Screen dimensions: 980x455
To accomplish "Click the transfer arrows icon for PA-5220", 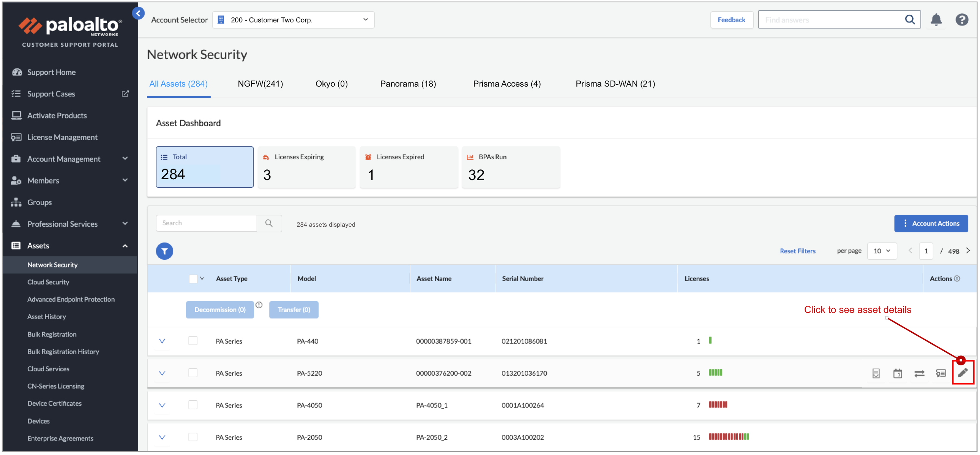I will point(919,374).
